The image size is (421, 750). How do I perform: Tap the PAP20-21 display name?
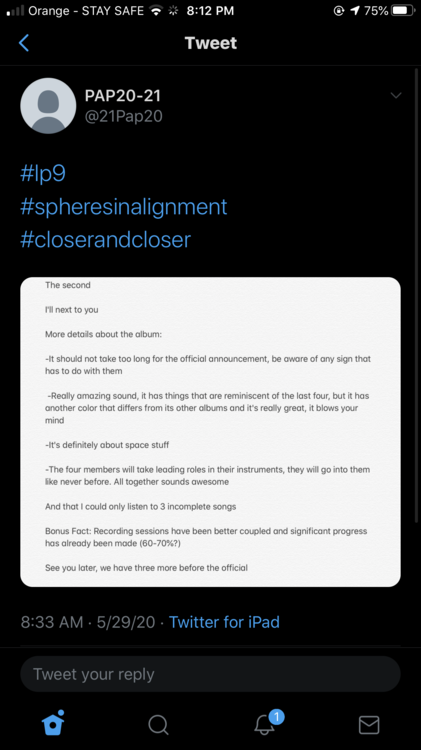[122, 96]
